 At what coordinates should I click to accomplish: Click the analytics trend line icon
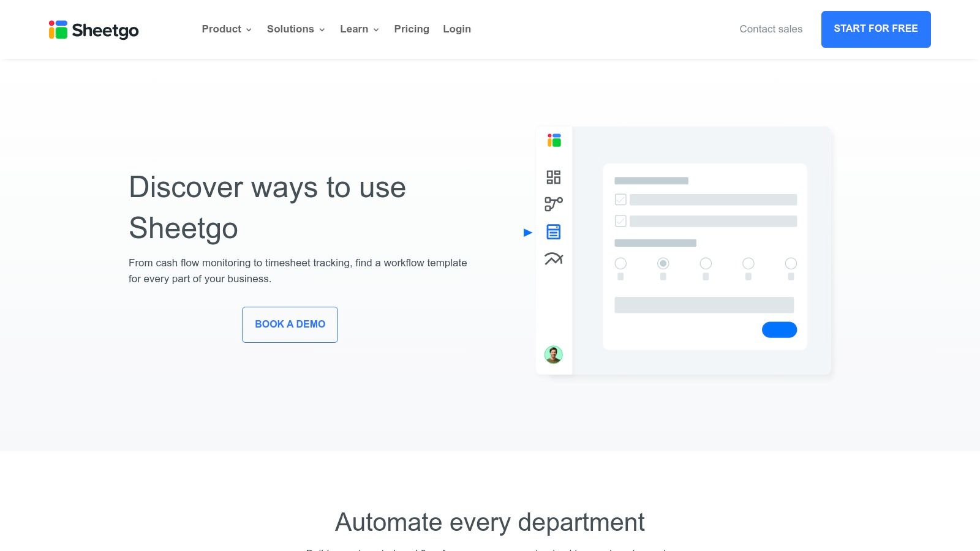(x=553, y=259)
